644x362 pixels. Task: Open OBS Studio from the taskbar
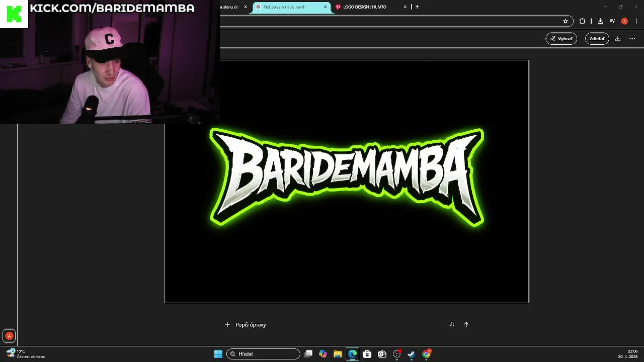(397, 354)
